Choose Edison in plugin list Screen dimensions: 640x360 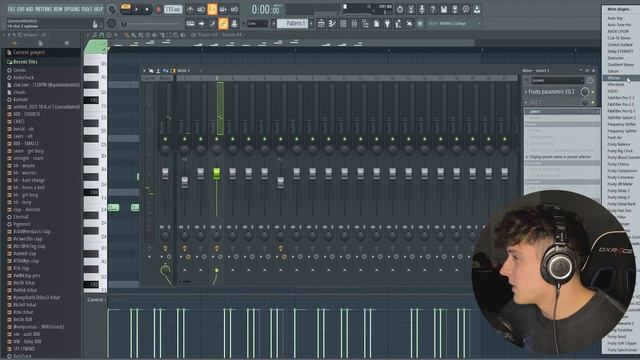[x=613, y=71]
